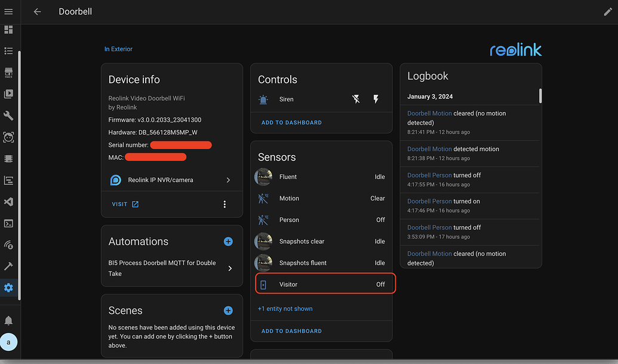Open HACS from the sidebar

(x=8, y=72)
